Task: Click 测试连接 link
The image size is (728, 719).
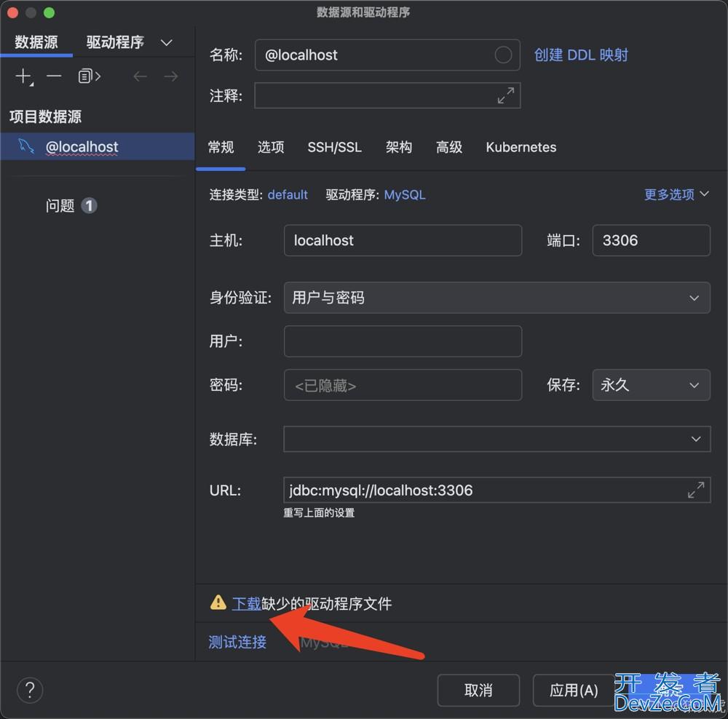Action: click(237, 642)
